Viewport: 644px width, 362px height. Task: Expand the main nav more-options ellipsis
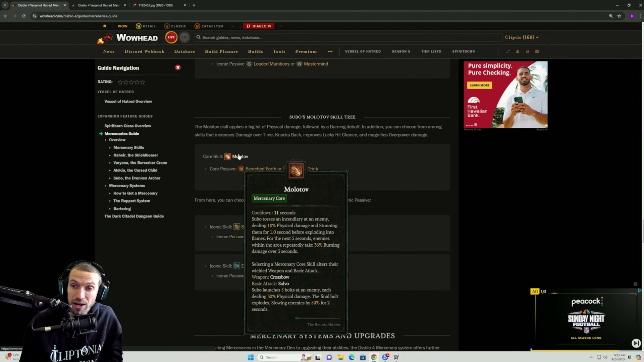tap(330, 51)
